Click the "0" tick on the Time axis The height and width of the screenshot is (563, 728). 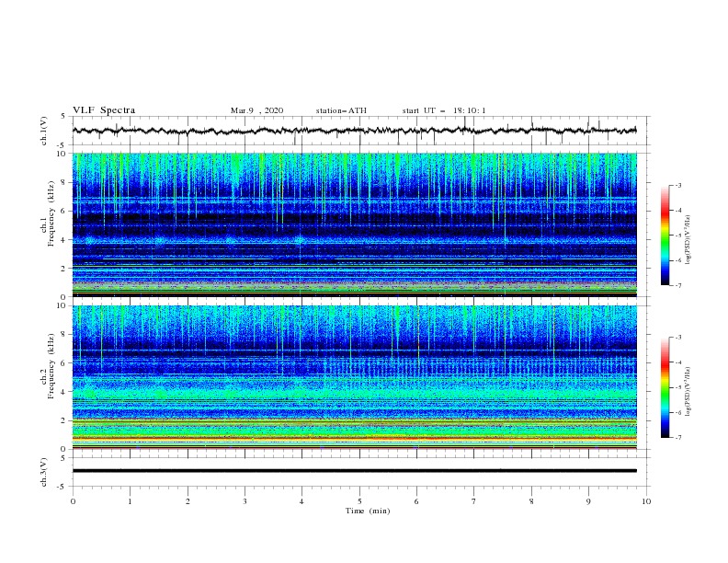(x=73, y=501)
